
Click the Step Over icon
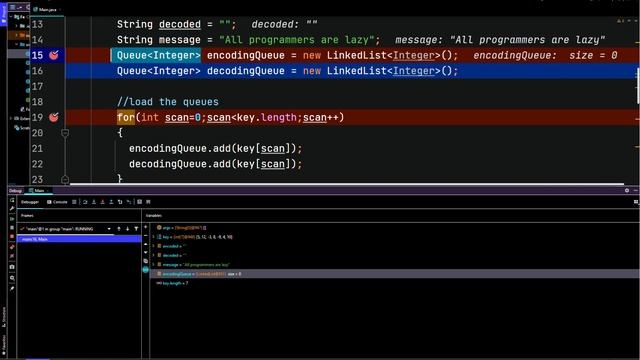point(85,202)
